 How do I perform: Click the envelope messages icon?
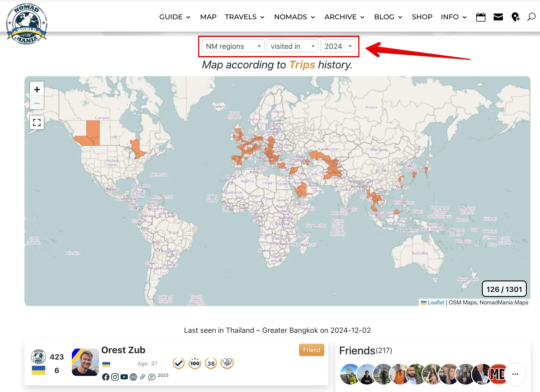(498, 17)
